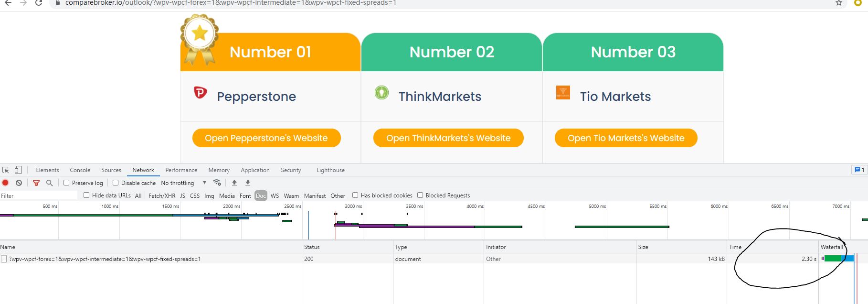Sort by the Time column header

(x=773, y=247)
